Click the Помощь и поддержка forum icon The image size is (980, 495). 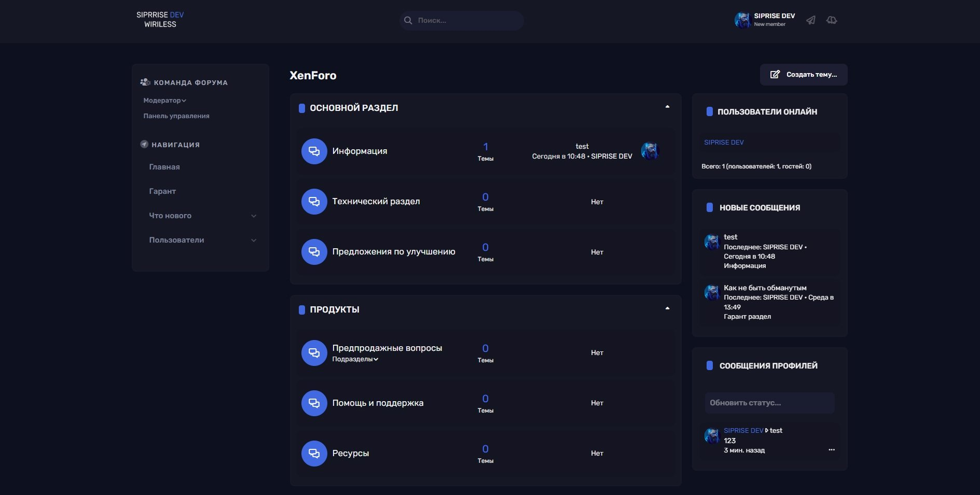[314, 403]
